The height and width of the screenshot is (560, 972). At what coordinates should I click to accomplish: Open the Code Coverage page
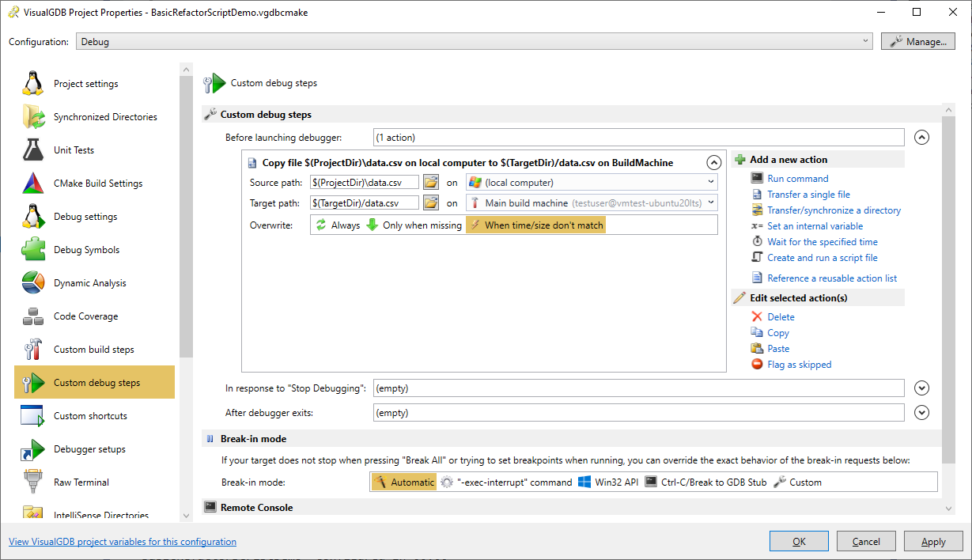point(94,316)
